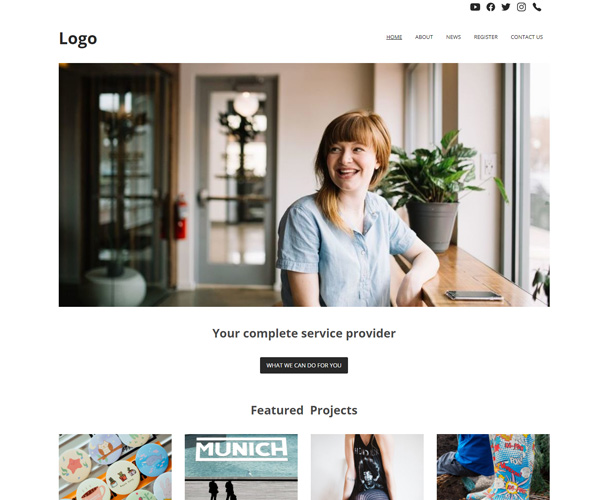
Task: Navigate to Contact Us
Action: (527, 37)
